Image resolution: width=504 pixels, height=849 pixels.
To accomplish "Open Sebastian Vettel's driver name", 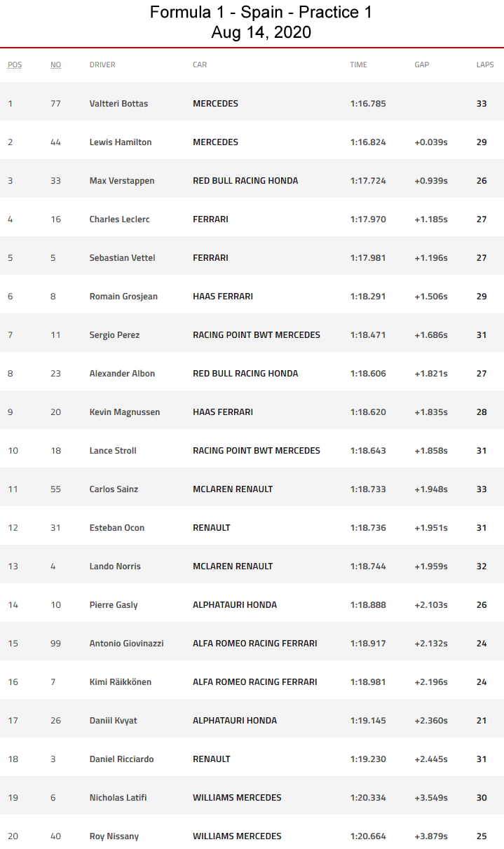I will click(122, 258).
